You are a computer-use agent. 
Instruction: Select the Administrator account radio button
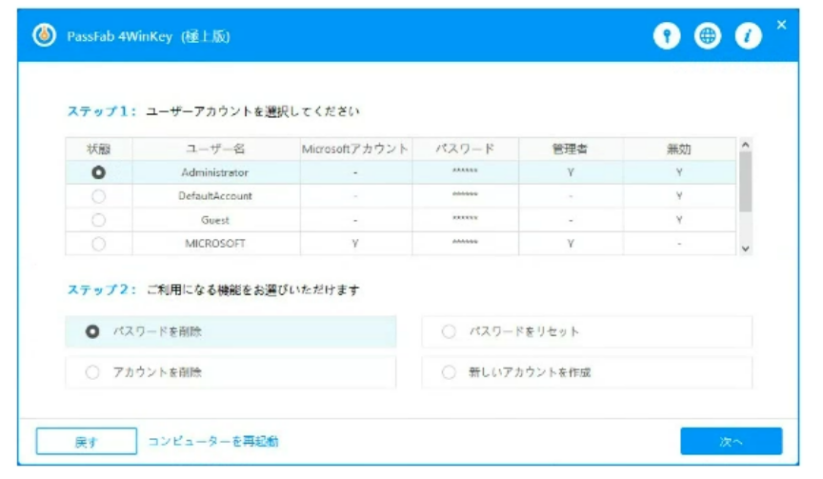tap(98, 173)
